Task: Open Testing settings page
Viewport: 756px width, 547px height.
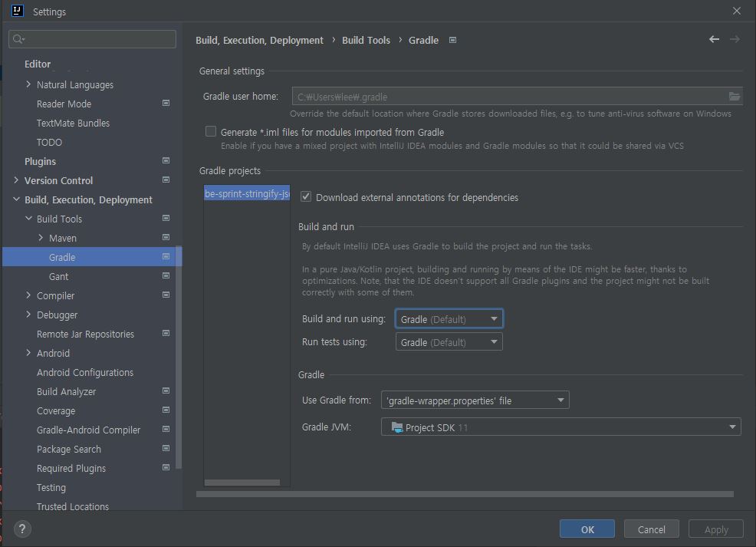Action: click(x=51, y=488)
